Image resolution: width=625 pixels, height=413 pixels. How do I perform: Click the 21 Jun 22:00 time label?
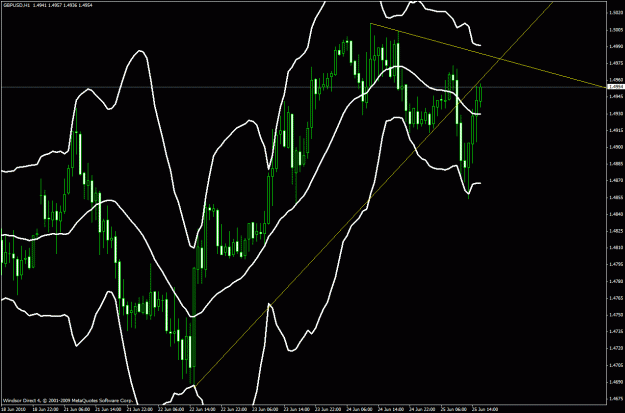[x=139, y=409]
